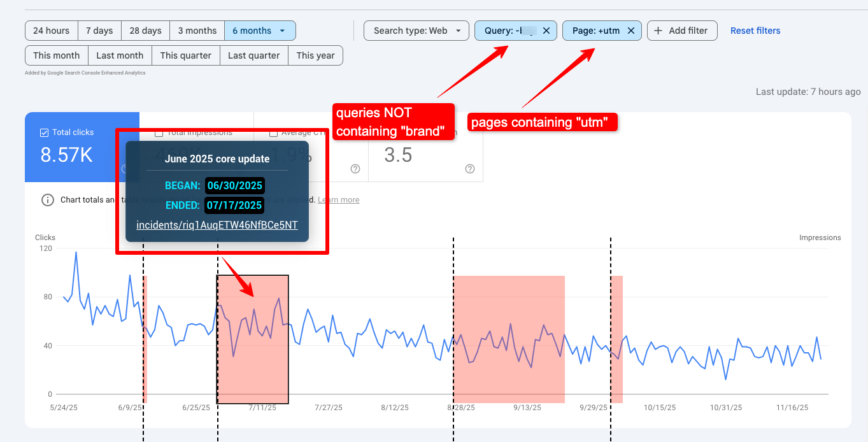Select the wide red band near 9/13/25
This screenshot has height=442, width=868.
pos(509,376)
